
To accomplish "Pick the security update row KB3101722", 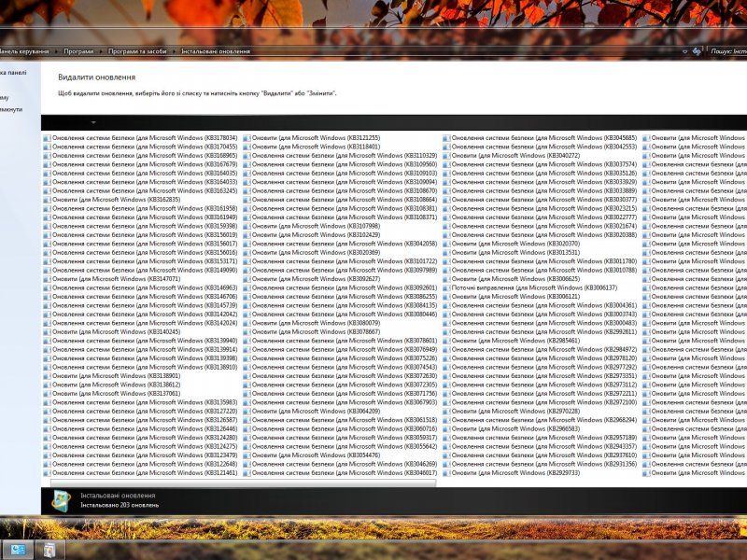I will 340,261.
